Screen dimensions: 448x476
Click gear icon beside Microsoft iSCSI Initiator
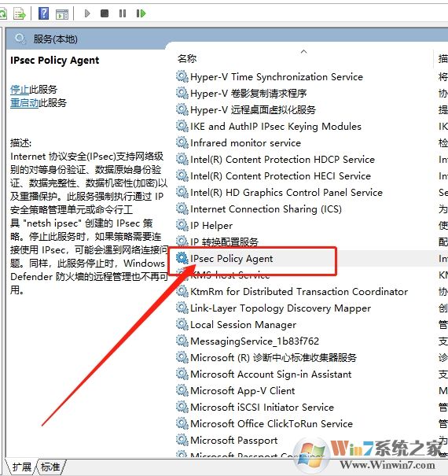(x=182, y=407)
